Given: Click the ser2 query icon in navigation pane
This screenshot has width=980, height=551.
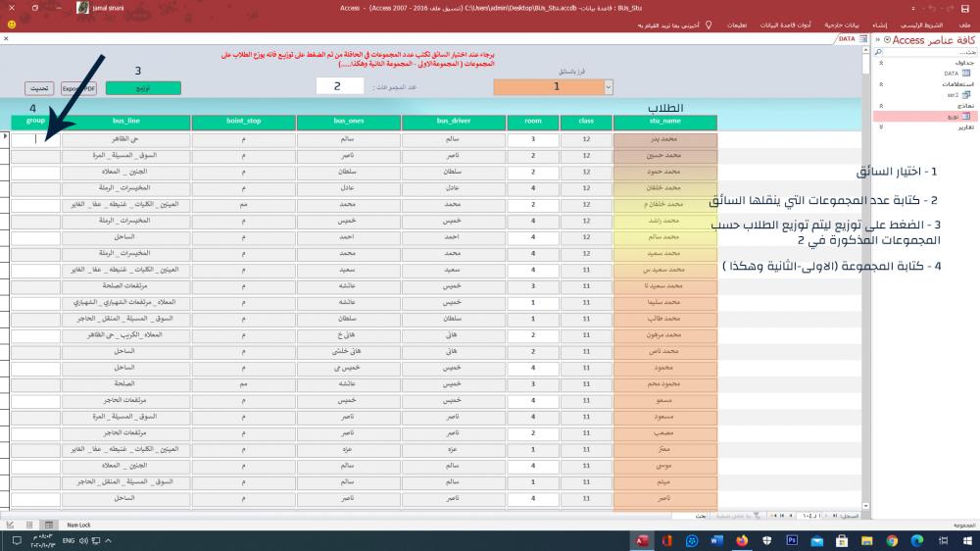Looking at the screenshot, I should (966, 95).
